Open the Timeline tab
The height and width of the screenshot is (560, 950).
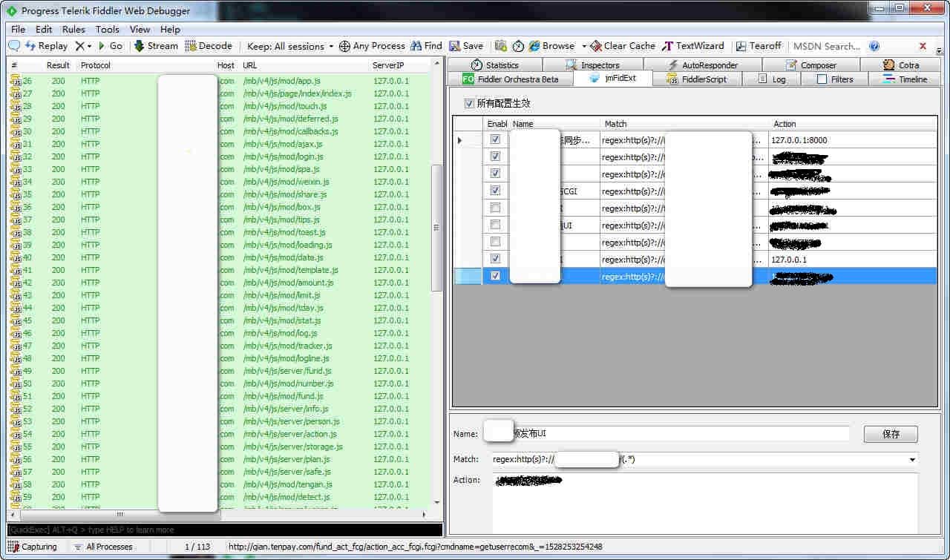coord(905,79)
